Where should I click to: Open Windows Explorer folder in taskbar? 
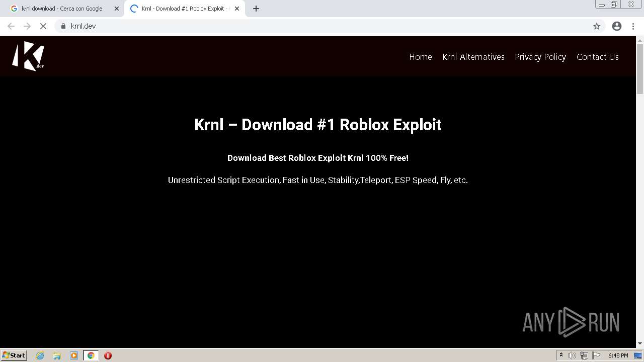coord(57,355)
